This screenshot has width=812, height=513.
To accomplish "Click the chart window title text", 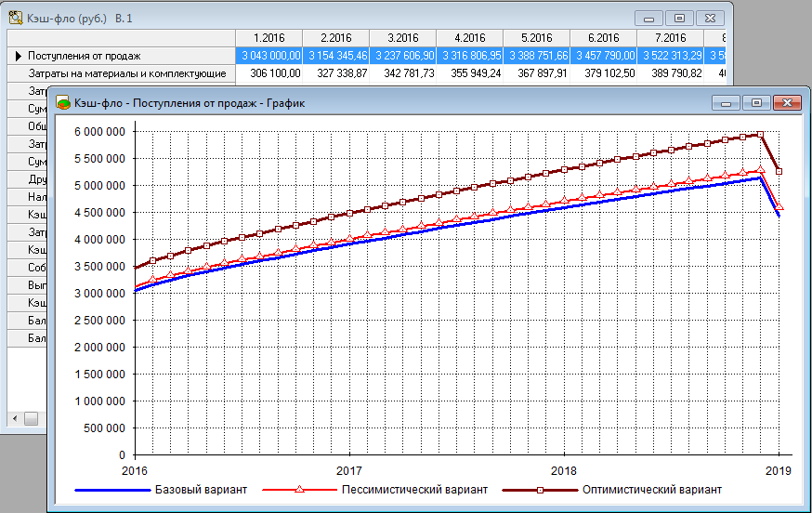I will 190,103.
